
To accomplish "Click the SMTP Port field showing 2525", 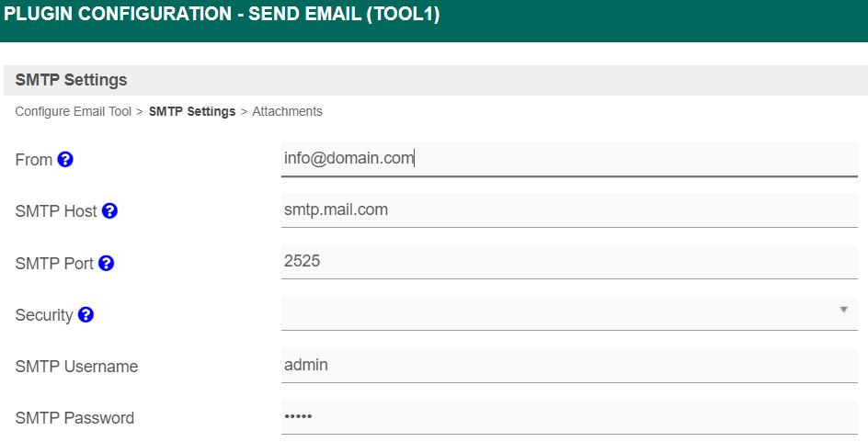I will coord(569,262).
